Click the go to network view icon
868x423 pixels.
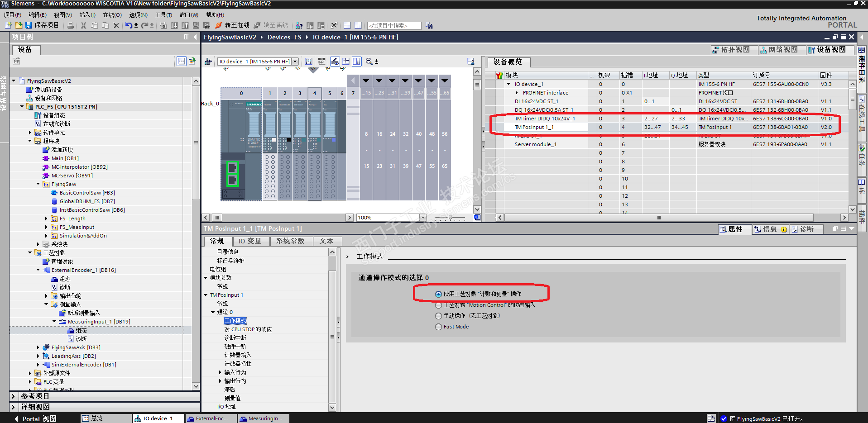[208, 62]
